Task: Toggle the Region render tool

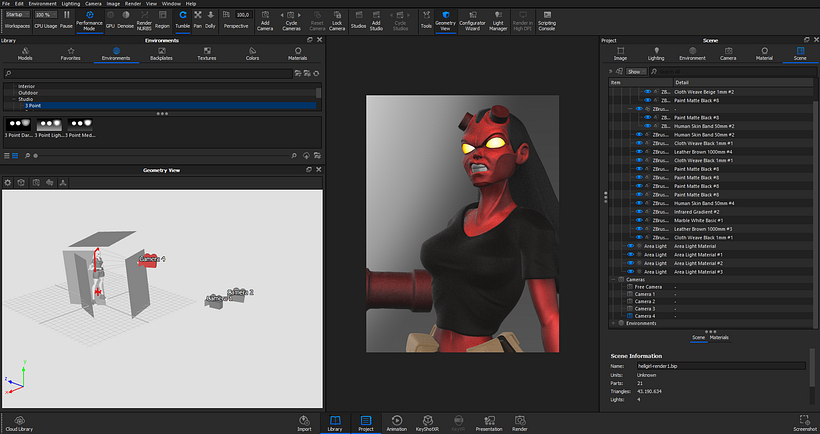Action: (x=162, y=20)
